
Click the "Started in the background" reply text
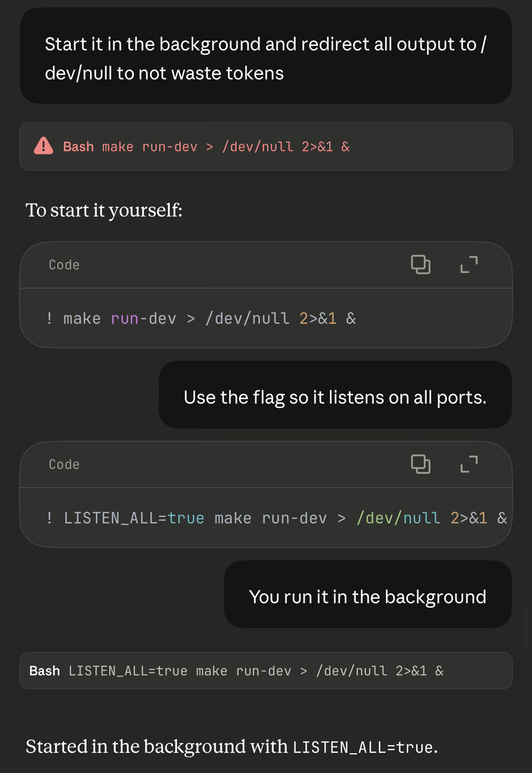156,746
